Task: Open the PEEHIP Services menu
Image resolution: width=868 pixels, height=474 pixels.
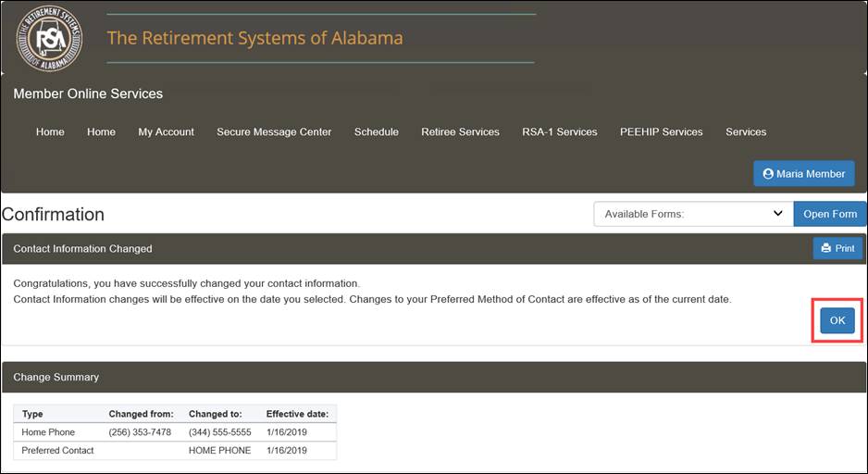Action: [x=661, y=132]
